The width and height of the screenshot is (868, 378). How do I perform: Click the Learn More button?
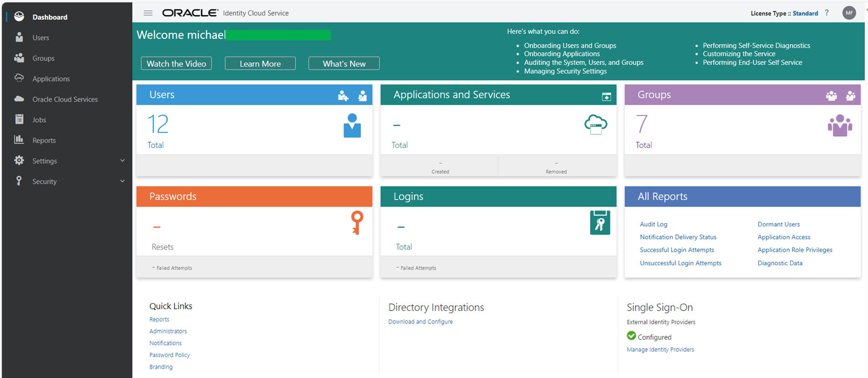tap(260, 63)
